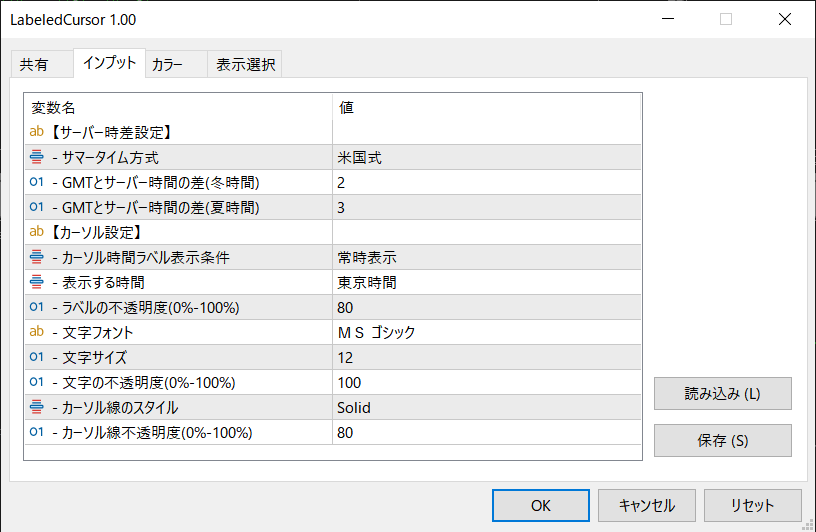Click the enum icon beside 表示する時間
The width and height of the screenshot is (816, 532).
(x=37, y=282)
